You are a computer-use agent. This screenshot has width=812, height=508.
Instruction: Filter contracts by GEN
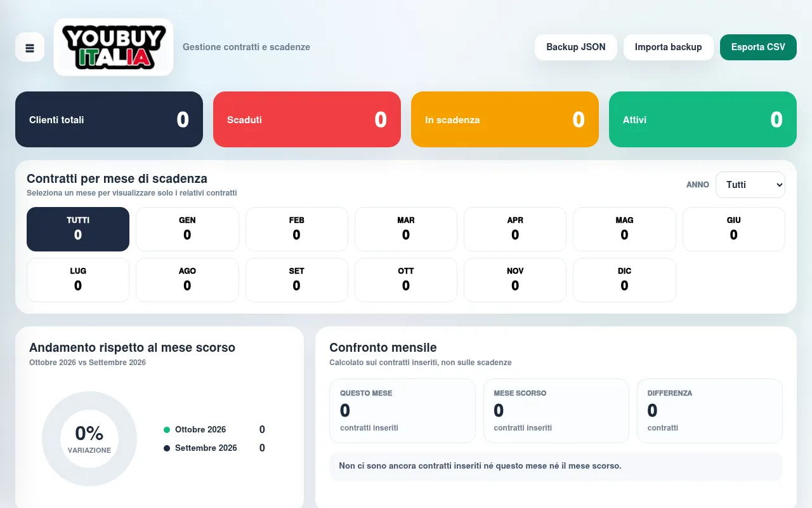[x=187, y=229]
